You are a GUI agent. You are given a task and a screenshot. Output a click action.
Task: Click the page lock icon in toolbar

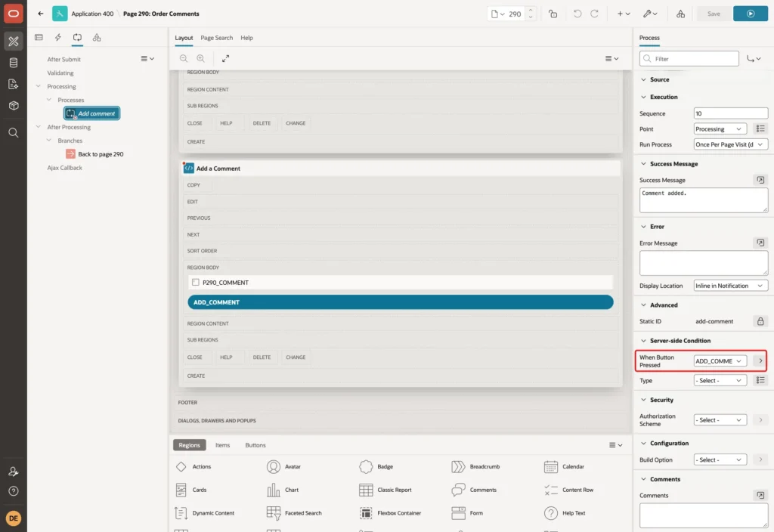coord(553,14)
